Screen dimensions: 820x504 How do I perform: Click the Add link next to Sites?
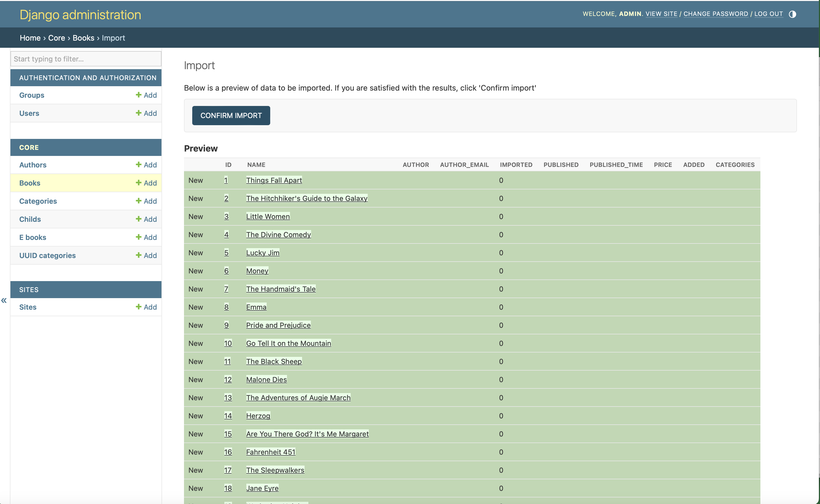point(146,307)
